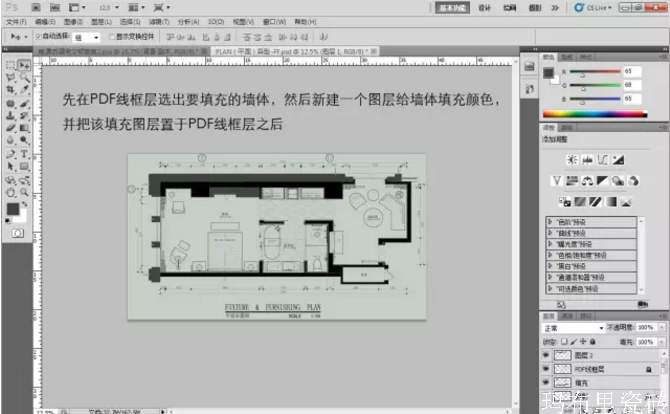Select the Dodge tool

[24, 140]
